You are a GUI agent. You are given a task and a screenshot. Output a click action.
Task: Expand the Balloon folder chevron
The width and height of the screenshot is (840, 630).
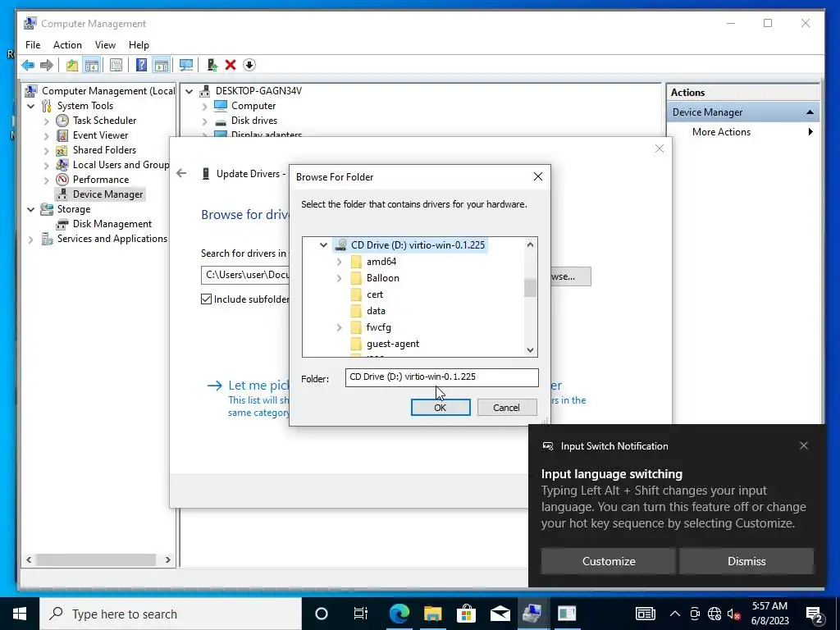click(339, 278)
